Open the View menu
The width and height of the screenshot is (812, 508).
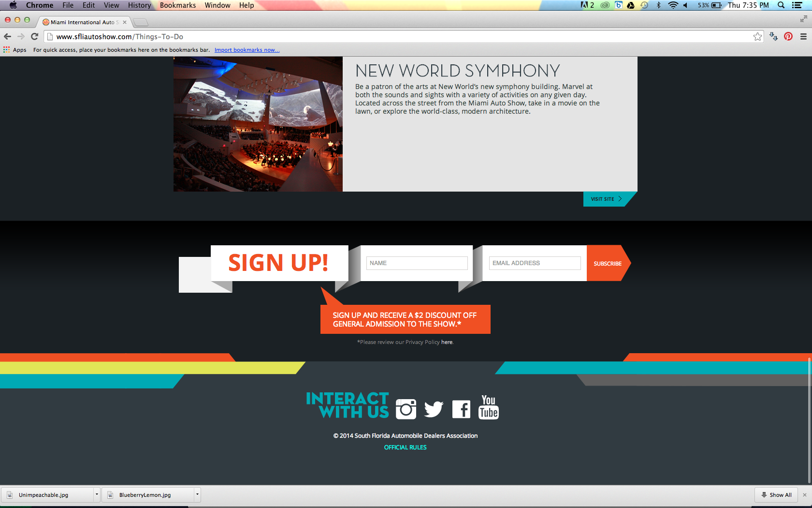point(111,5)
